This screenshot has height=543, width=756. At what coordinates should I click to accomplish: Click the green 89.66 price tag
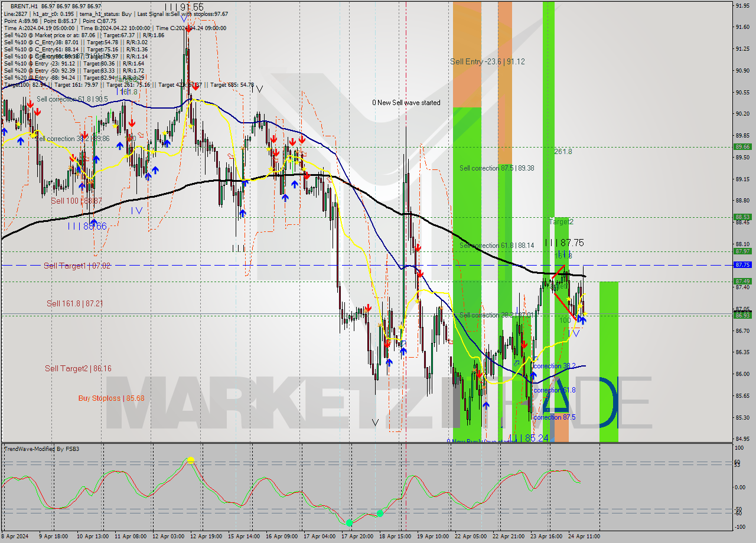742,147
